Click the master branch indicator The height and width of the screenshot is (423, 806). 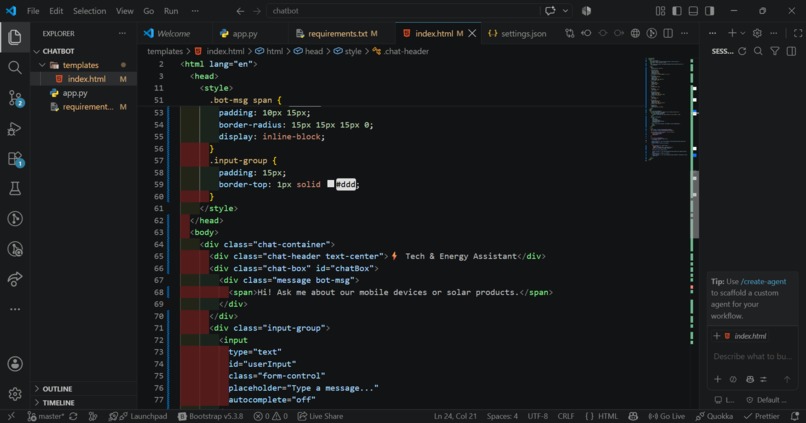click(46, 416)
